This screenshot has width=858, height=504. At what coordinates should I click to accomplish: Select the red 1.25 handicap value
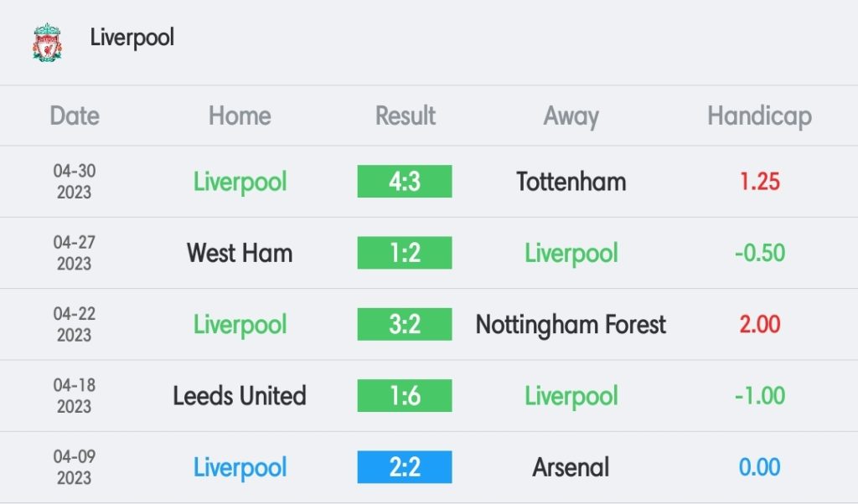click(x=759, y=182)
